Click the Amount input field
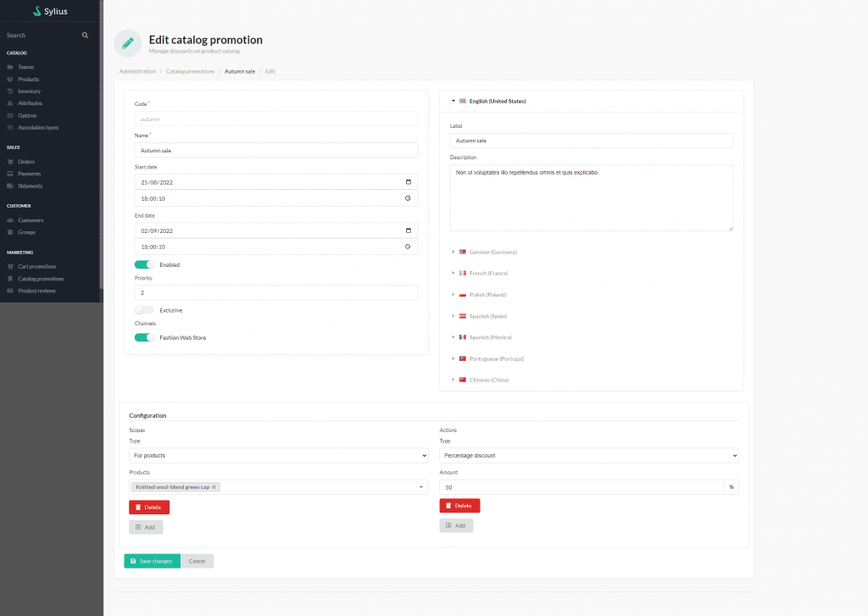The height and width of the screenshot is (616, 868). pyautogui.click(x=581, y=487)
